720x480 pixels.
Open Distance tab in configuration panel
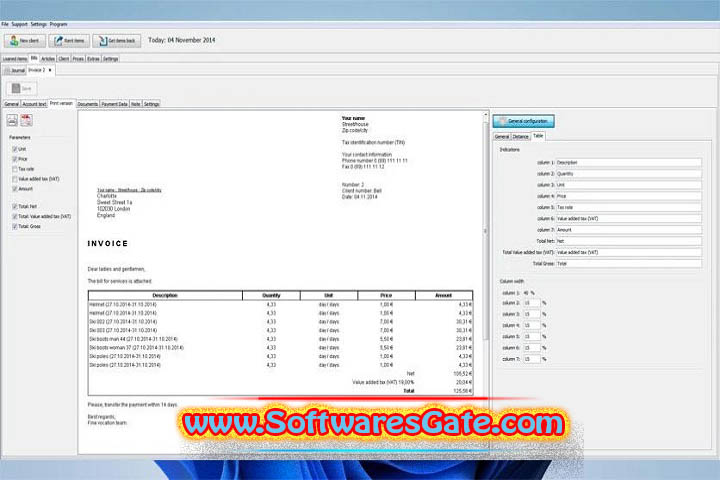(x=521, y=137)
